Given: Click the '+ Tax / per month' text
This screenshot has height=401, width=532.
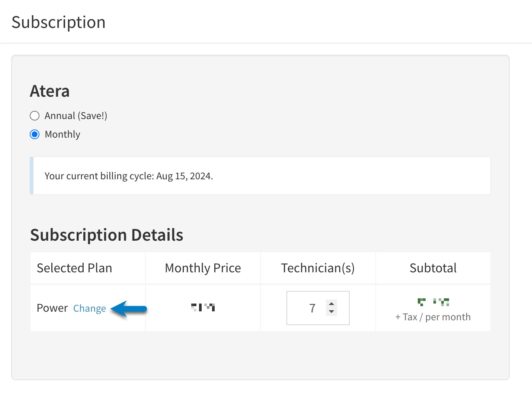Looking at the screenshot, I should [433, 317].
